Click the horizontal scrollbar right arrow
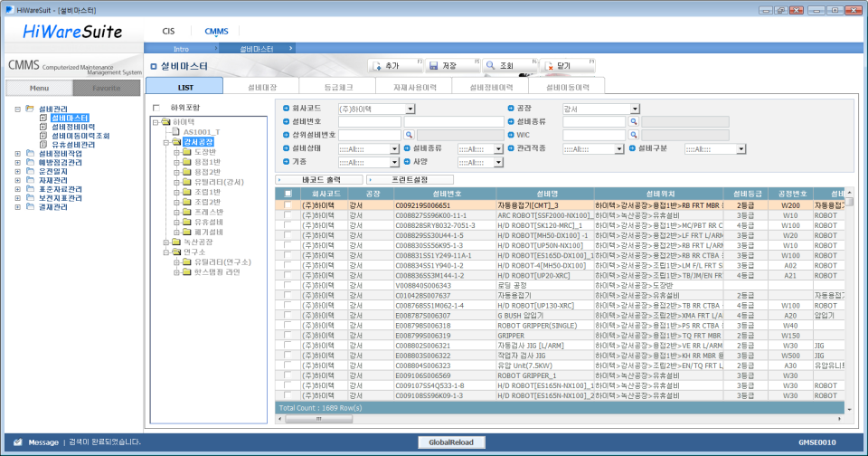This screenshot has width=868, height=456. [x=840, y=419]
